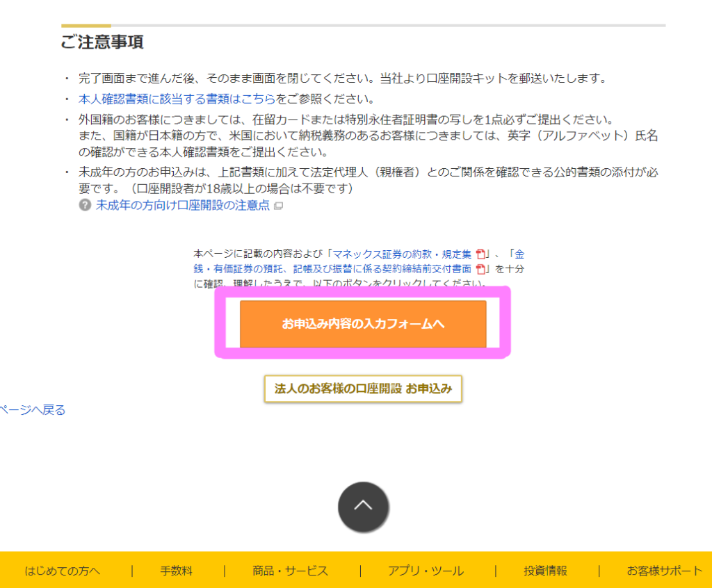Click the PDF icon after 契約締結前交付書面
The height and width of the screenshot is (588, 712).
click(480, 269)
